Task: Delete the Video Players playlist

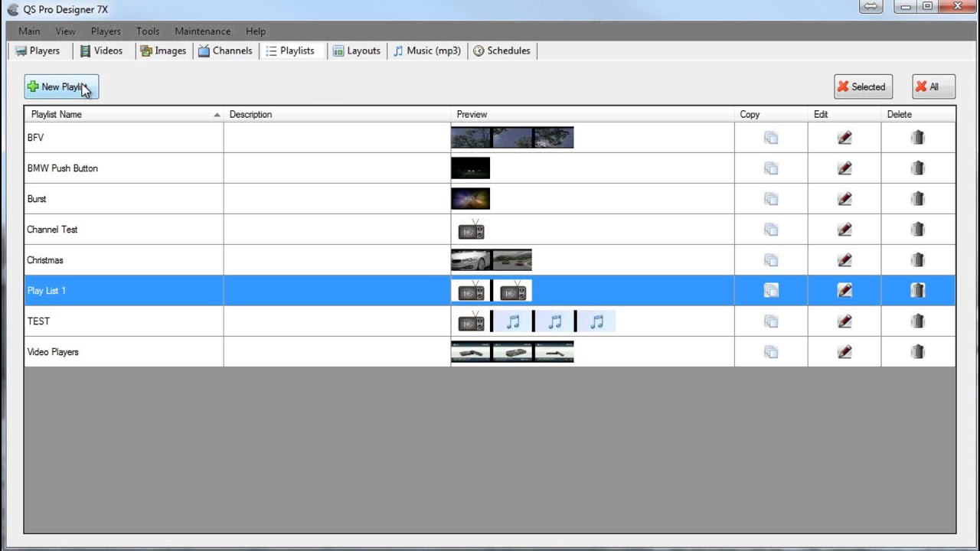Action: 918,352
